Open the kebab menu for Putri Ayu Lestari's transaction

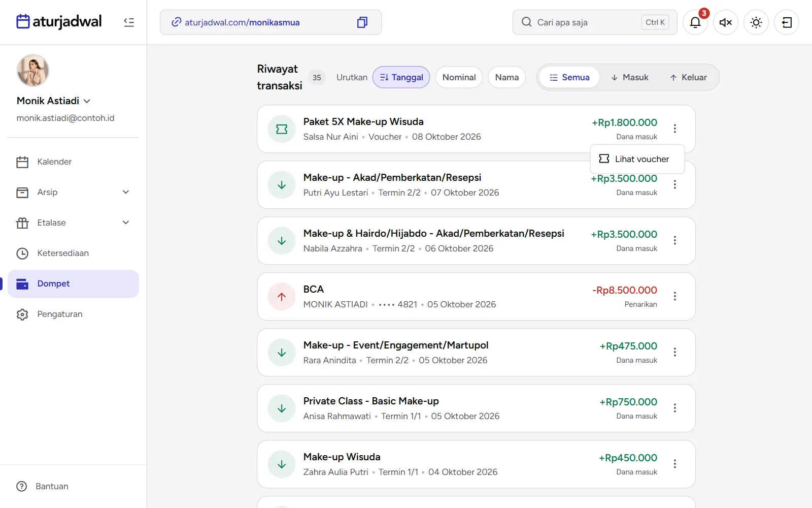point(675,184)
